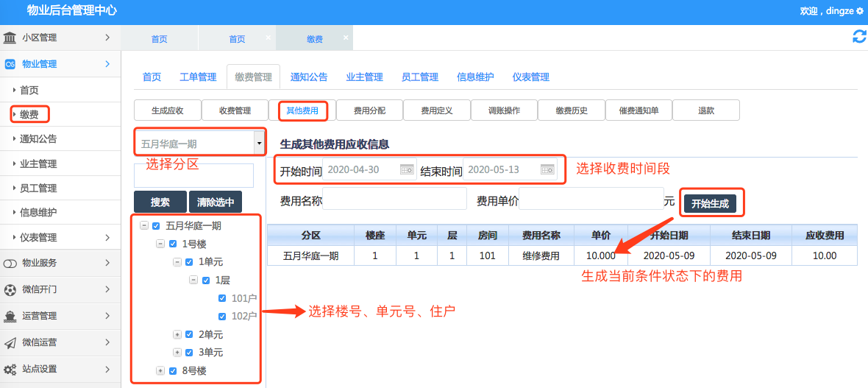Click the 维修费用 table cell
This screenshot has height=388, width=868.
541,255
